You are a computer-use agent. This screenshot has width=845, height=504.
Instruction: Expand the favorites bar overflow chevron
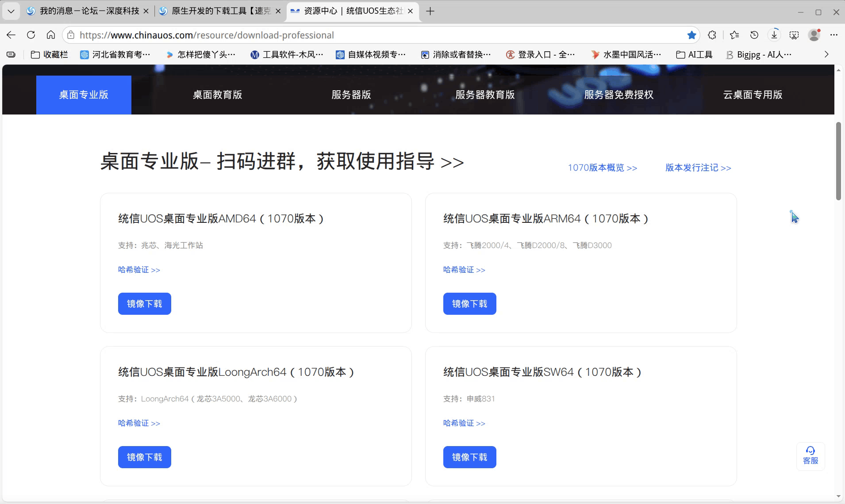[x=826, y=54]
